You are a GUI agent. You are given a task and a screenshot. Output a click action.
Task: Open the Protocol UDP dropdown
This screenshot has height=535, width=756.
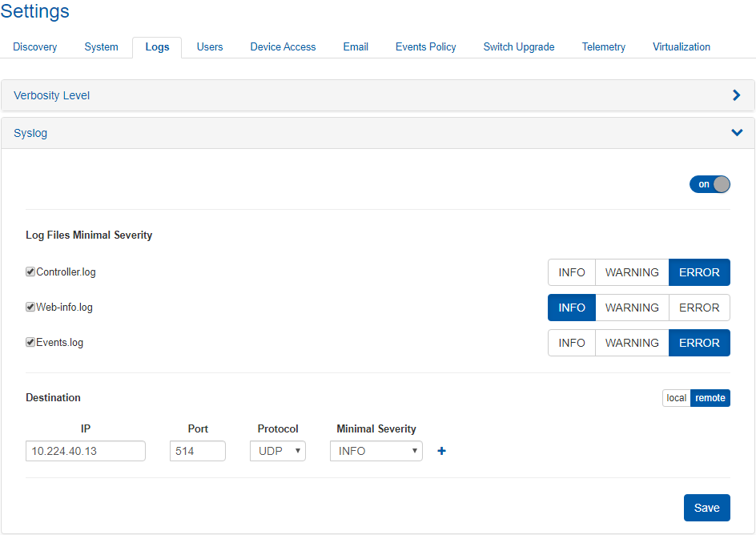277,451
